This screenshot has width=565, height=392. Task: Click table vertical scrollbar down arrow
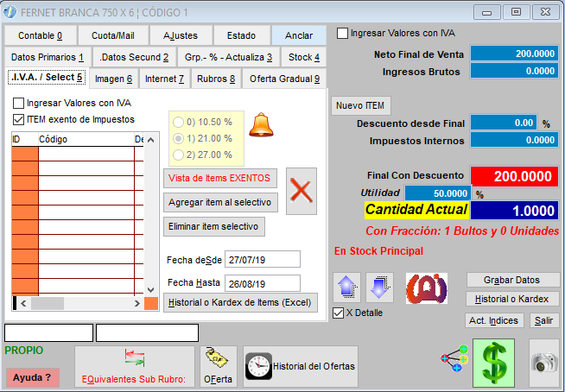pyautogui.click(x=151, y=289)
